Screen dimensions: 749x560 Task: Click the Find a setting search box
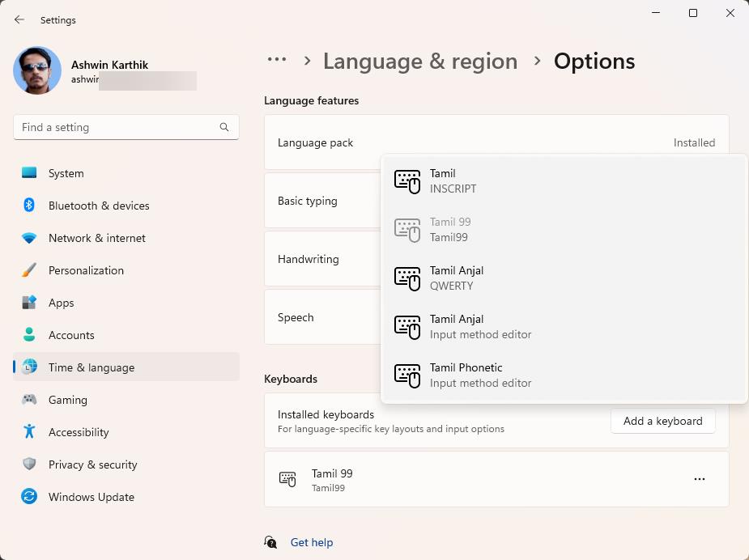click(126, 127)
